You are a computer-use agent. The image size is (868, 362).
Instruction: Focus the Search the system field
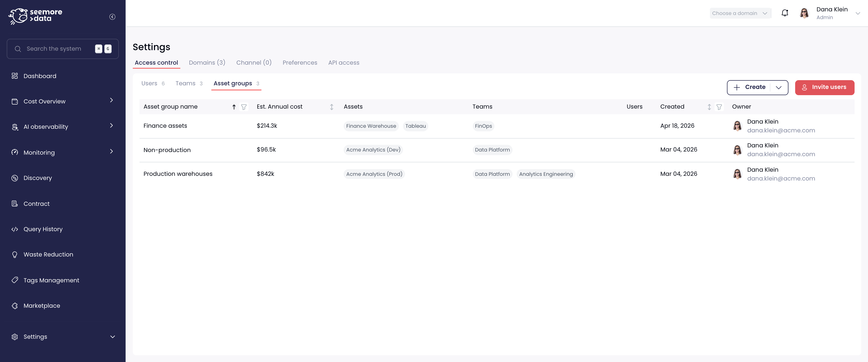(63, 49)
